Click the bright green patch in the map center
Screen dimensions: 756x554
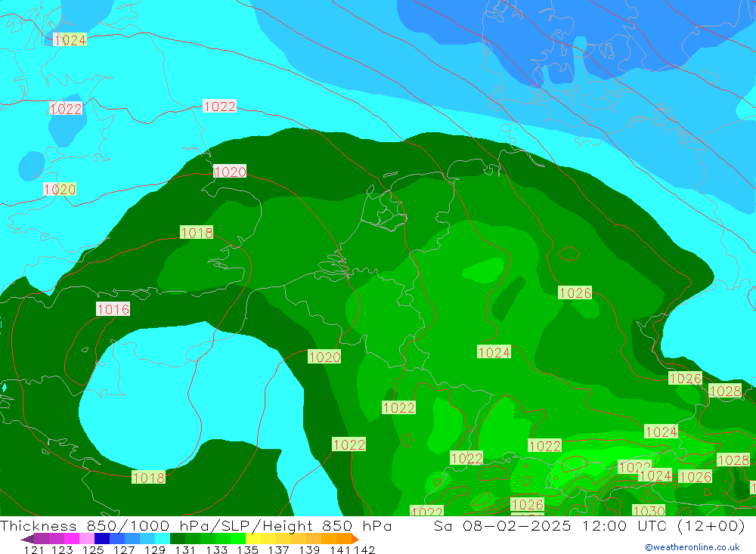(x=484, y=269)
